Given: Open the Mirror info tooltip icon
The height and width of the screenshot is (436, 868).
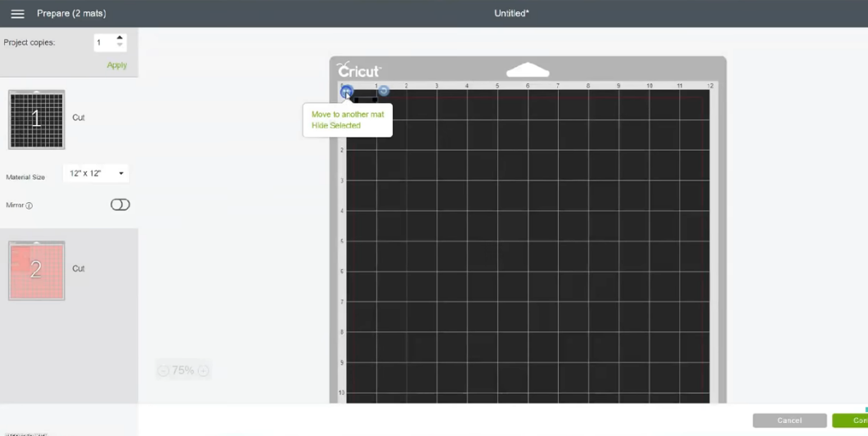Looking at the screenshot, I should point(29,205).
